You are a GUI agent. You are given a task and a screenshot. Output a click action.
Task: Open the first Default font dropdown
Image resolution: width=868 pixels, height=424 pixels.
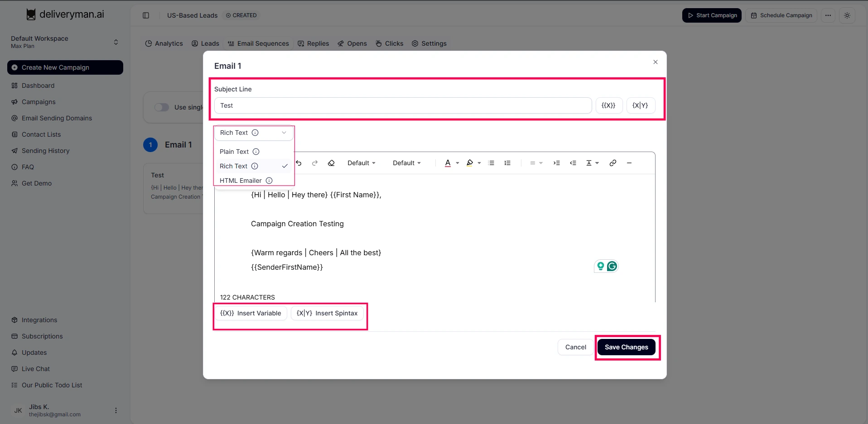361,163
